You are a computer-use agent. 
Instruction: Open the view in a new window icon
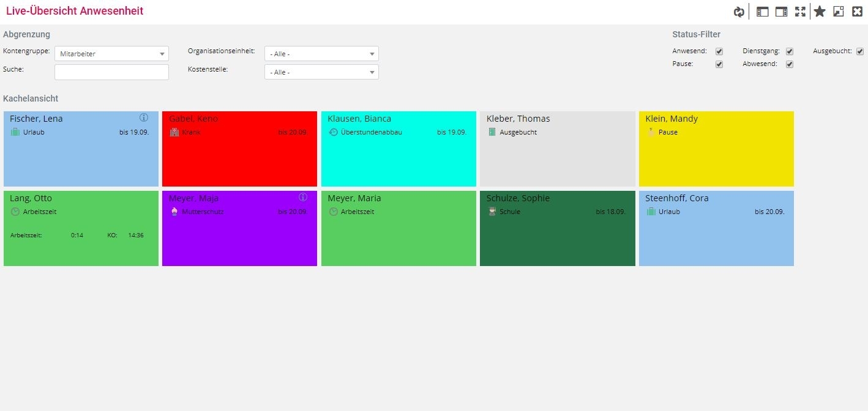point(839,12)
